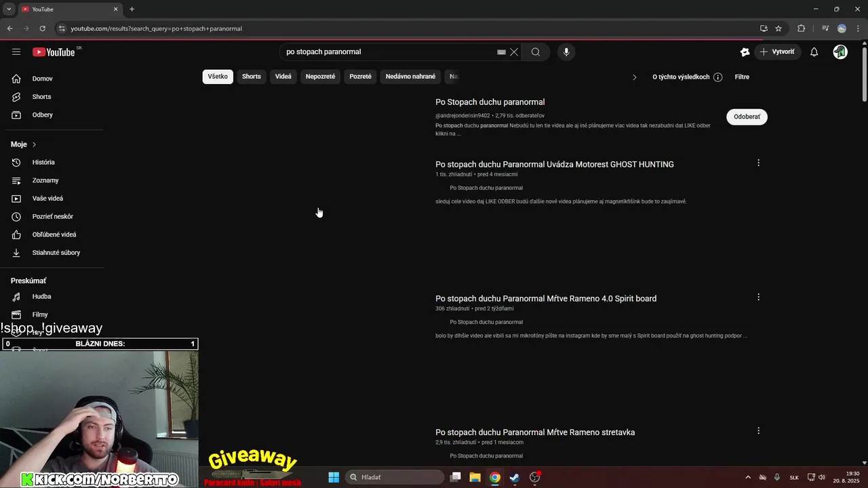Open Stiahnuté súbory in the sidebar
The height and width of the screenshot is (488, 868).
click(54, 252)
